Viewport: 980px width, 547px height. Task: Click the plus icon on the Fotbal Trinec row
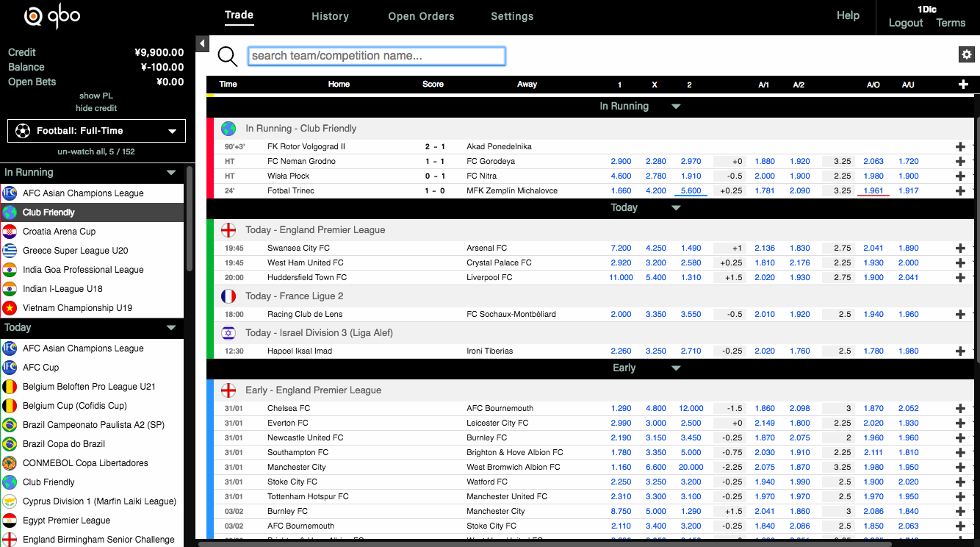coord(960,190)
